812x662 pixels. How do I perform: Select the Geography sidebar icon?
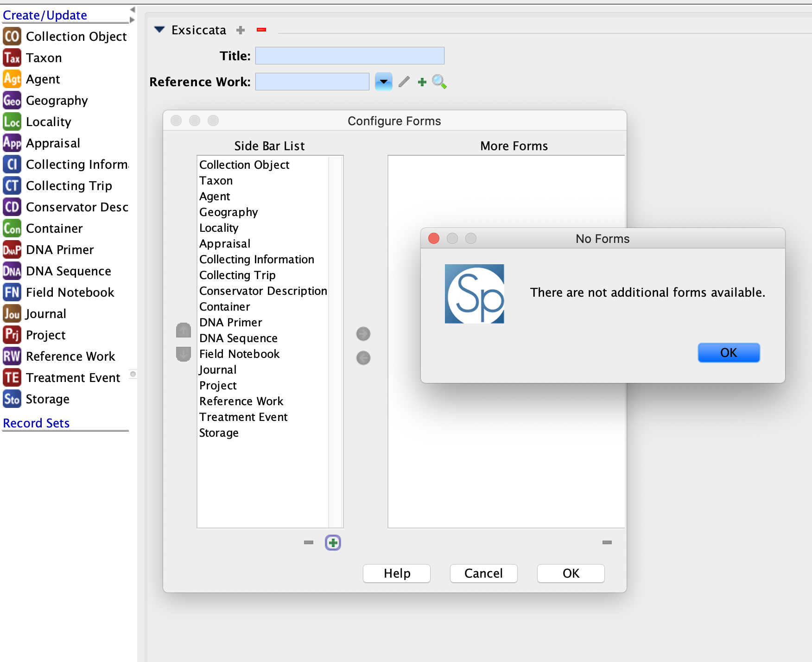[13, 100]
